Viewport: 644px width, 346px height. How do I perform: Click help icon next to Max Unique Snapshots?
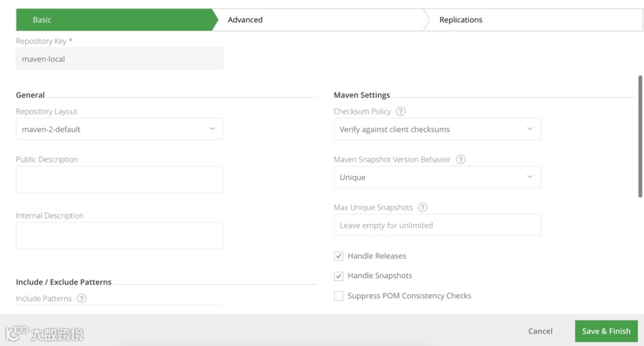[422, 208]
